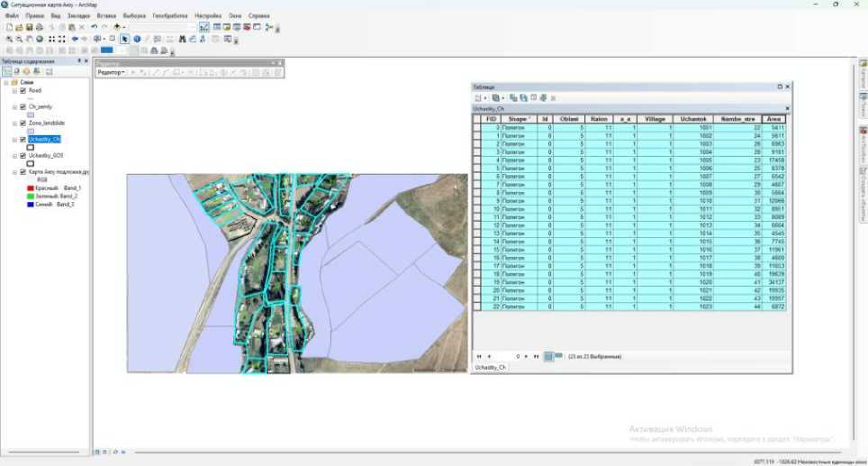The image size is (868, 466).
Task: Click the Save map document icon
Action: pos(29,27)
